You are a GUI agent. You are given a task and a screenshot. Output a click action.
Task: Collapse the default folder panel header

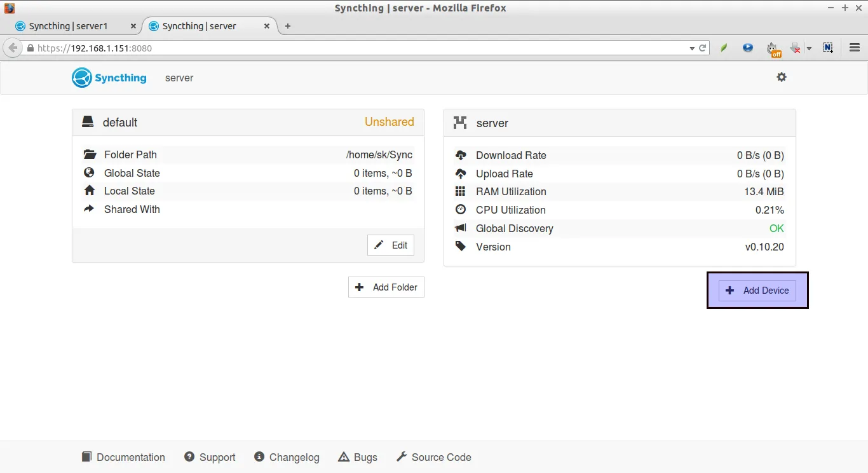[248, 122]
